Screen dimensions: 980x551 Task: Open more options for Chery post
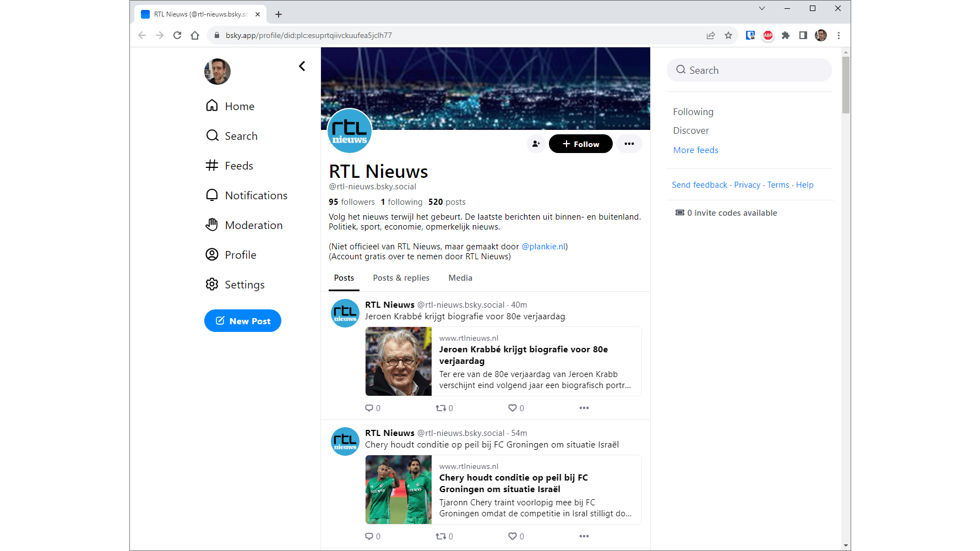pos(584,536)
